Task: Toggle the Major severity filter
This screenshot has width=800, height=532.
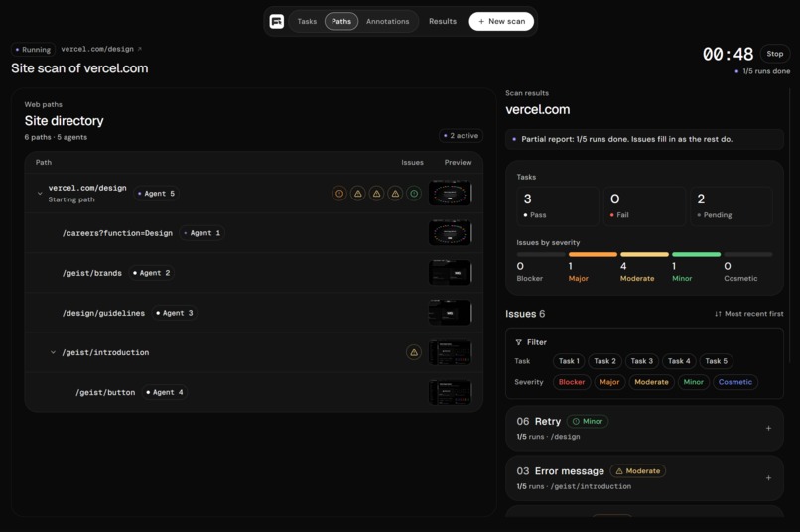Action: pos(609,382)
